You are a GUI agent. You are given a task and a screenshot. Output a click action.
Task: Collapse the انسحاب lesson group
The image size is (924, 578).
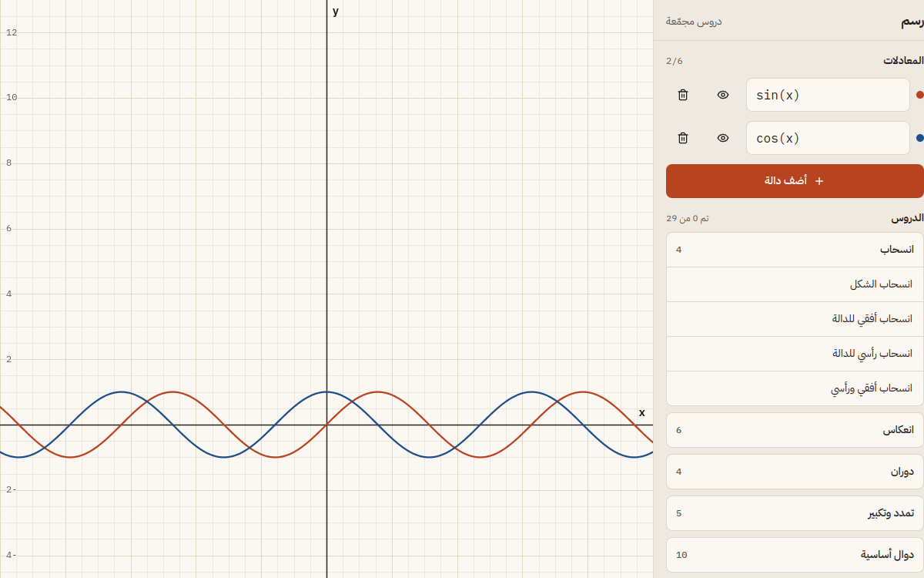pos(795,250)
